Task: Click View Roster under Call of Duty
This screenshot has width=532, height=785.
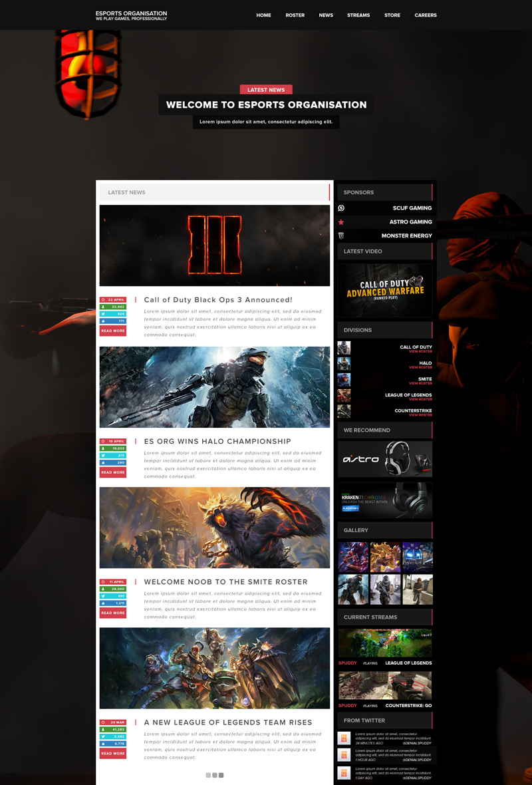Action: click(x=420, y=351)
